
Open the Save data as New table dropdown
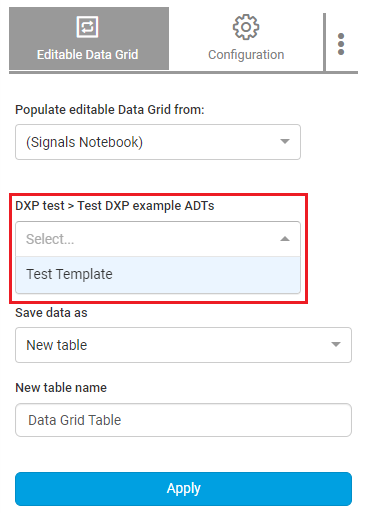[x=183, y=345]
